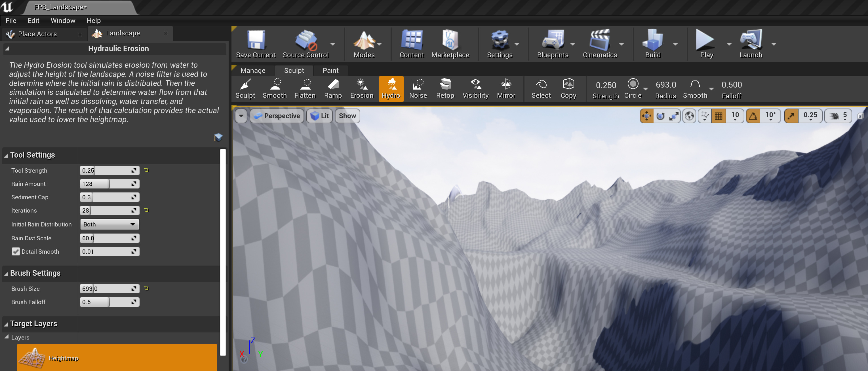
Task: Open the Blueprints toolbar menu
Action: click(x=553, y=43)
